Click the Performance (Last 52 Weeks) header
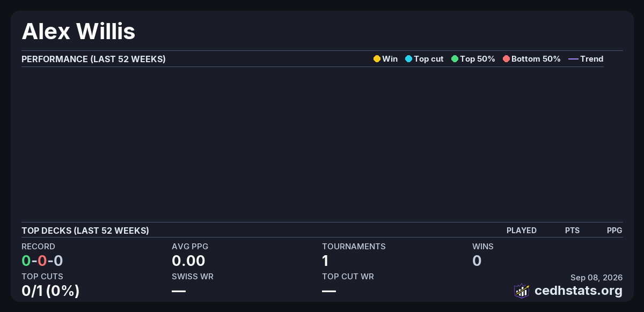The width and height of the screenshot is (644, 312). pos(93,59)
